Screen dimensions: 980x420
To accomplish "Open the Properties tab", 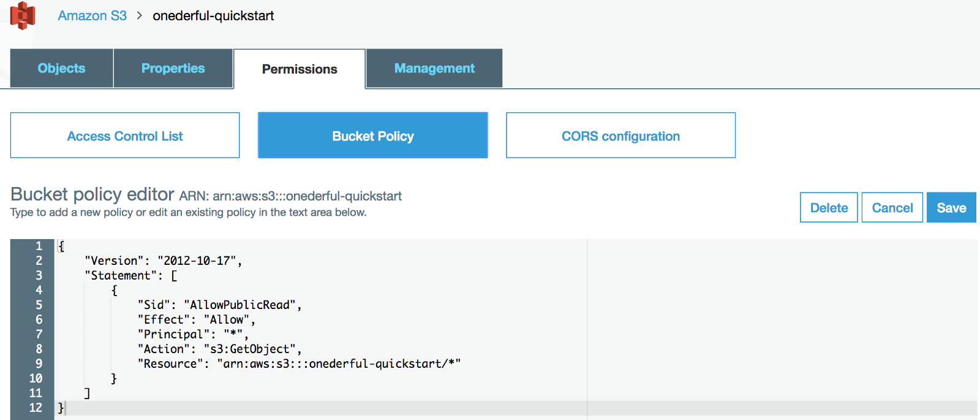I will 173,69.
